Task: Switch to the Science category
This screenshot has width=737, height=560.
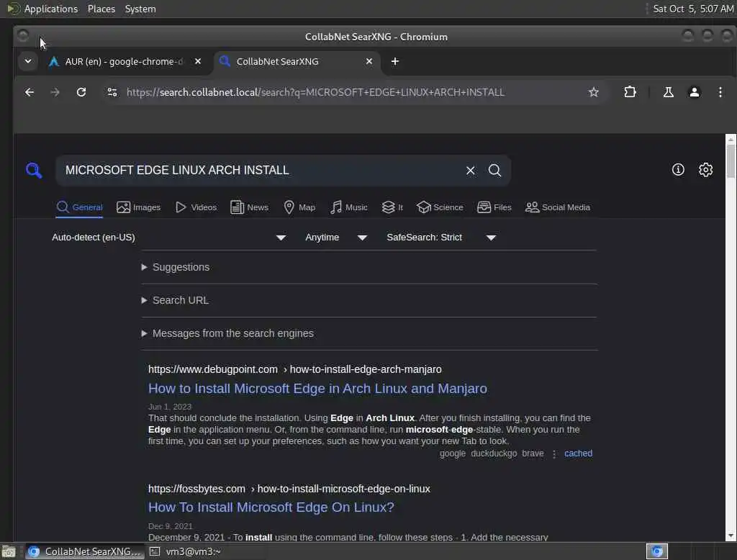Action: (x=440, y=207)
